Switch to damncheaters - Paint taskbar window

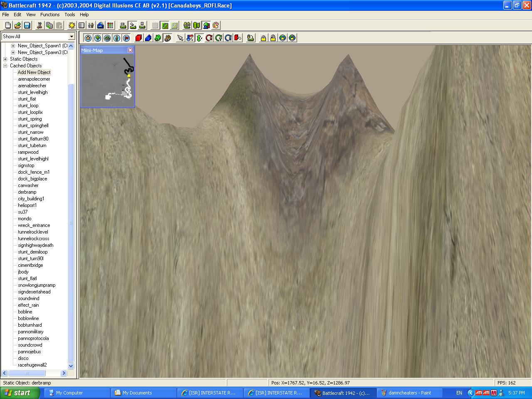pyautogui.click(x=409, y=393)
